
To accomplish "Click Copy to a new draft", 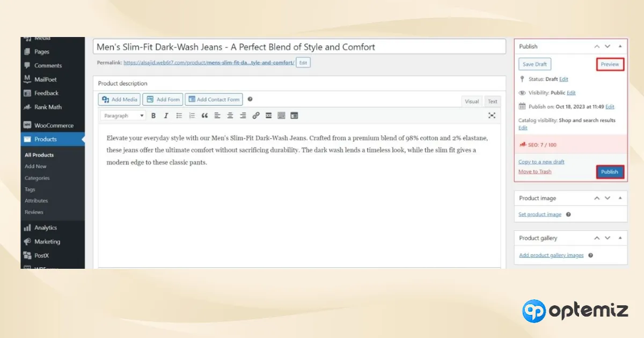I will tap(541, 161).
